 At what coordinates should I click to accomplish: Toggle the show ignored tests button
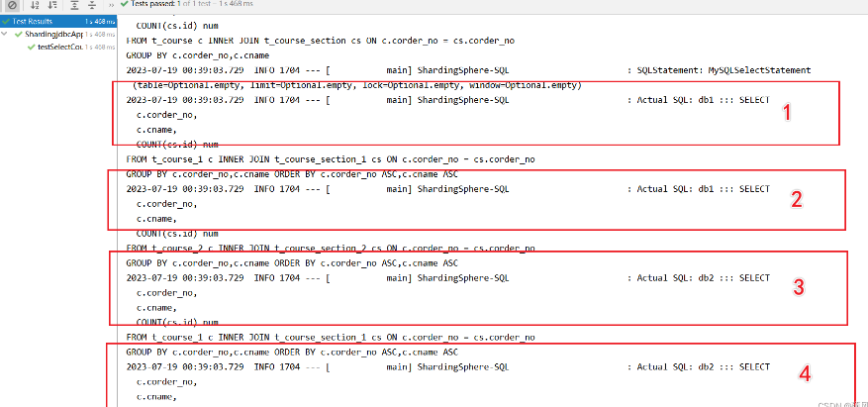(11, 5)
